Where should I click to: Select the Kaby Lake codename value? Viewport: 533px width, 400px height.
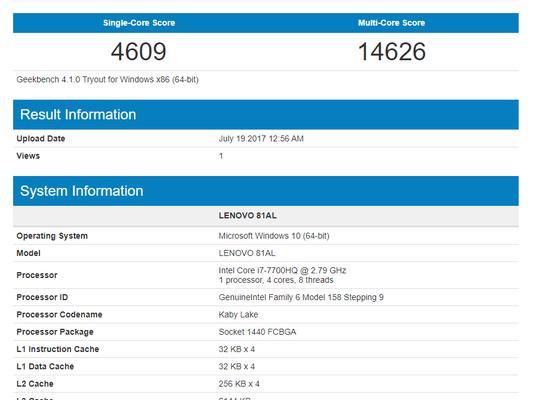pyautogui.click(x=238, y=315)
